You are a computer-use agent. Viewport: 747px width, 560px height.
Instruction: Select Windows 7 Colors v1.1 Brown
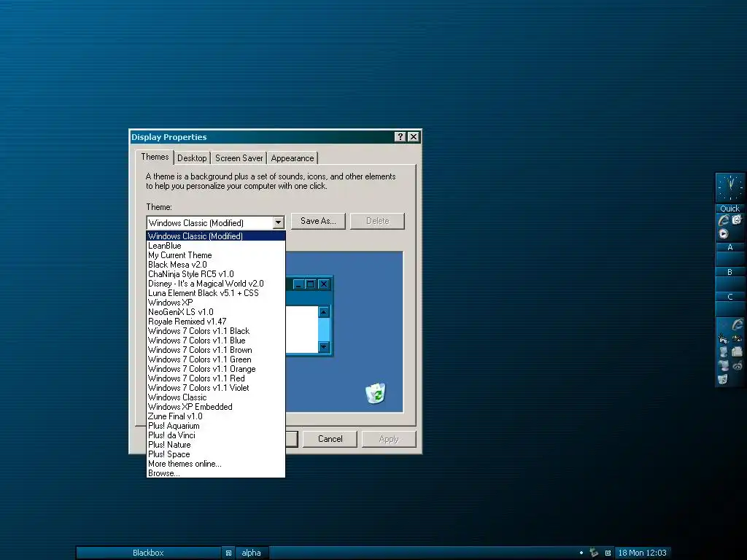coord(216,350)
